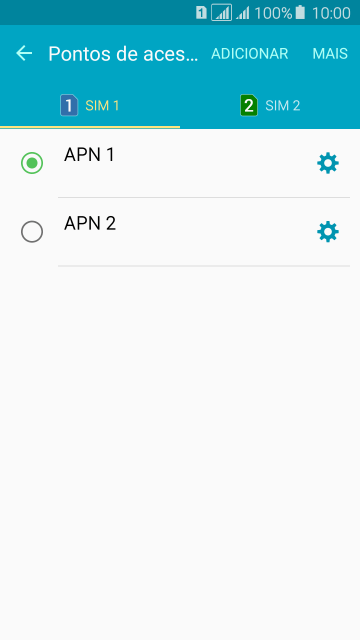Tap the 100% battery percentage text
The image size is (360, 640).
pyautogui.click(x=273, y=13)
